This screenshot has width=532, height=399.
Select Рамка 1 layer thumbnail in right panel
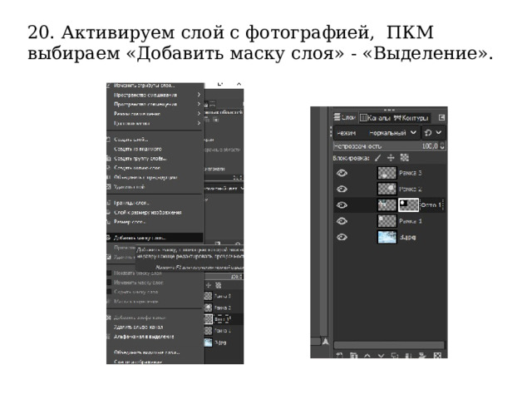(x=387, y=221)
